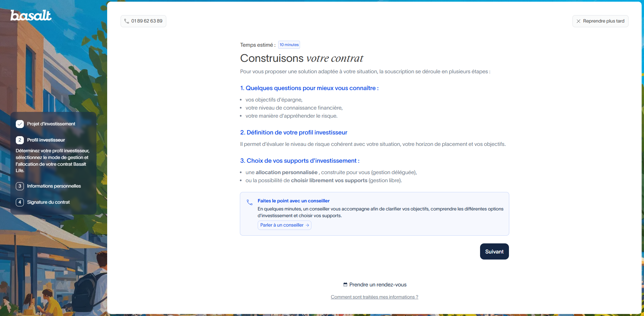644x316 pixels.
Task: Click the arrow icon in Parler à un conseiller
Action: tap(307, 225)
